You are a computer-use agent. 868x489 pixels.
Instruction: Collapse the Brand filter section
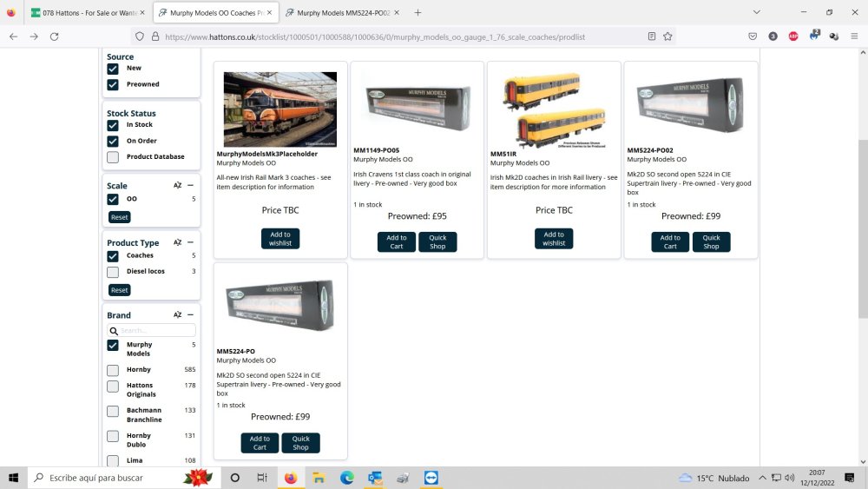pyautogui.click(x=190, y=315)
